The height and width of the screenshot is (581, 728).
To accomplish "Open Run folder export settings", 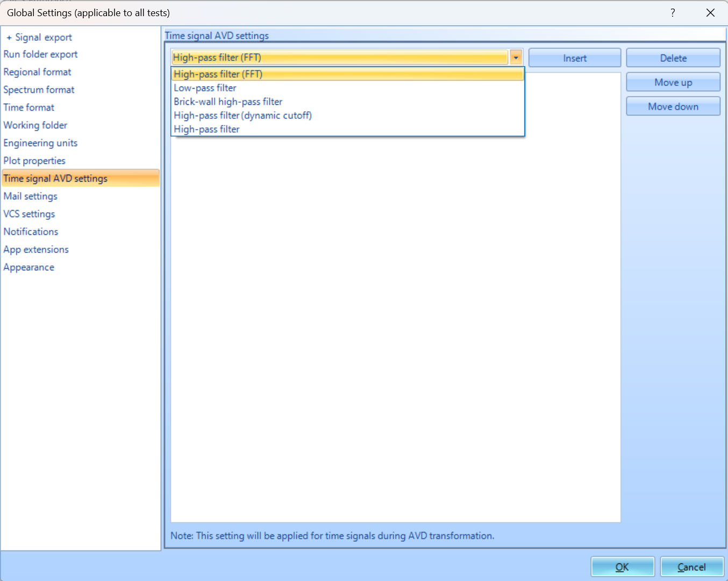I will point(40,54).
